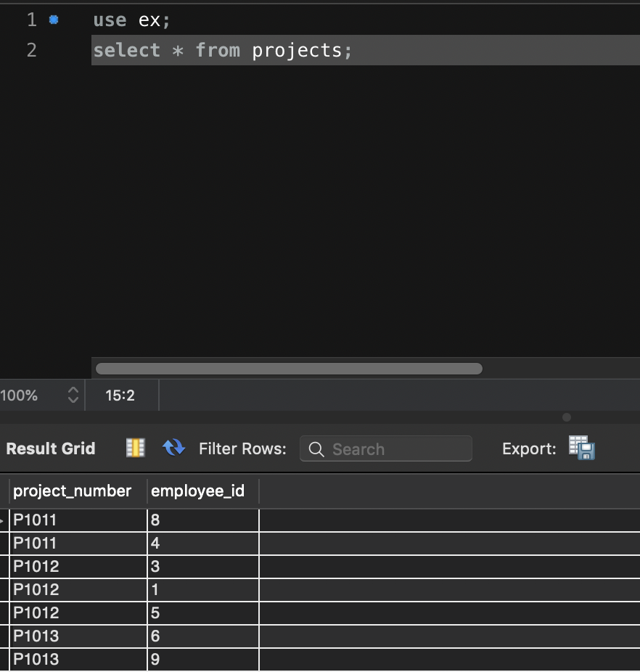
Task: Click the 'select * from projects;' statement
Action: click(223, 50)
